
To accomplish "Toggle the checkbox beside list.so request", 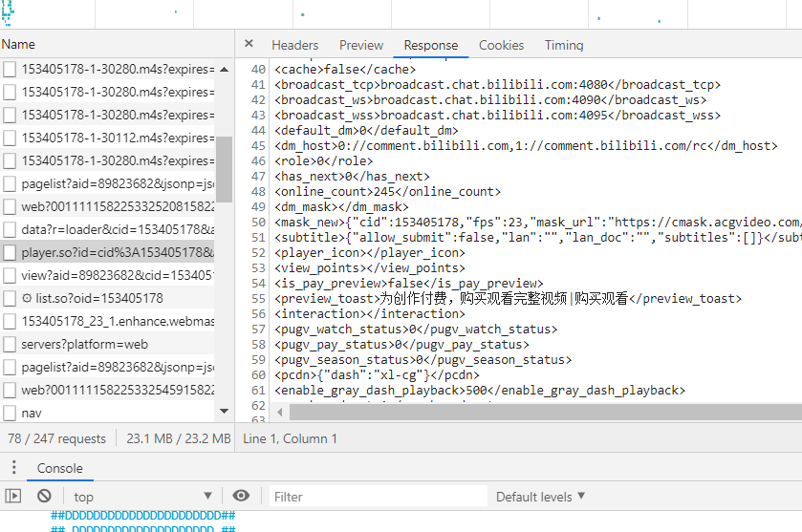I will pos(10,298).
